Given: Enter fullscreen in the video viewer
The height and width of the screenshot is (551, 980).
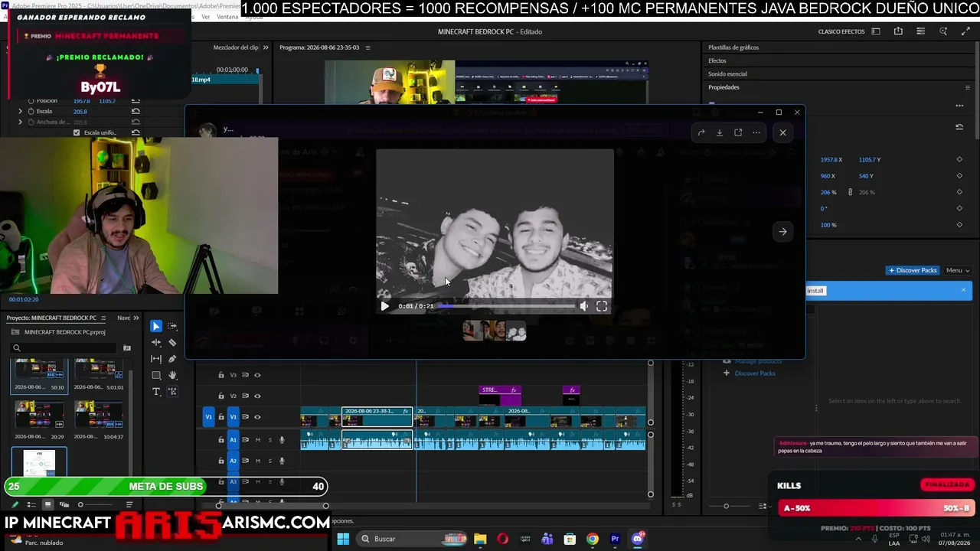Looking at the screenshot, I should [602, 306].
